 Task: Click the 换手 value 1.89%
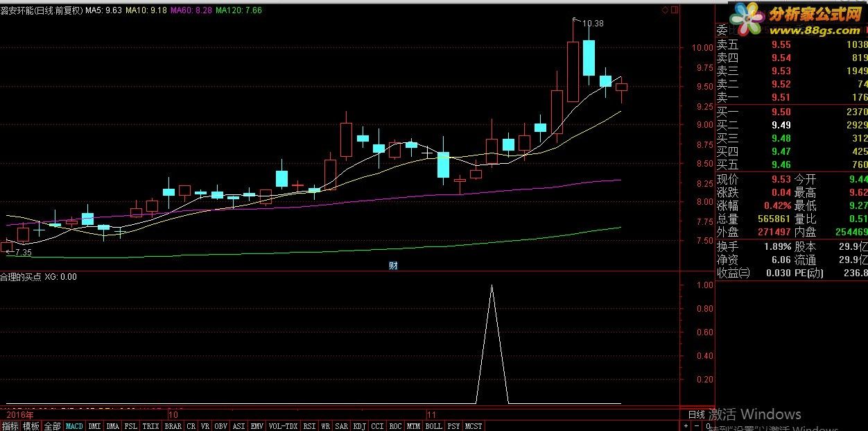point(777,246)
